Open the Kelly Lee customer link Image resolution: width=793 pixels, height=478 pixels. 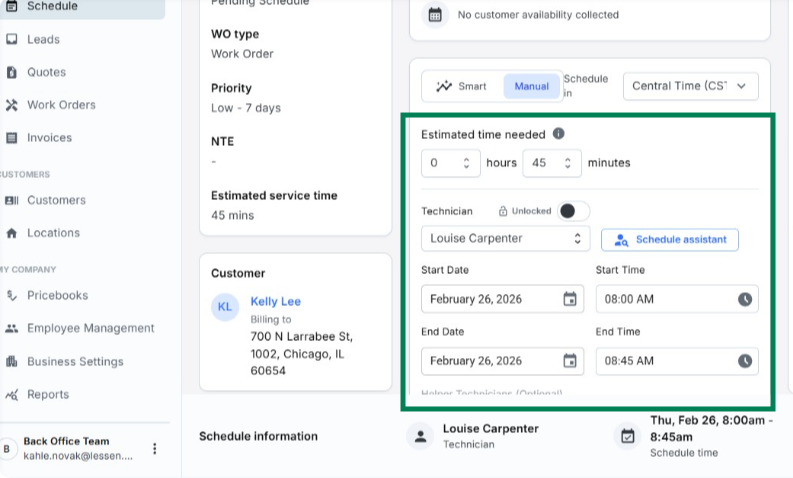pyautogui.click(x=275, y=301)
